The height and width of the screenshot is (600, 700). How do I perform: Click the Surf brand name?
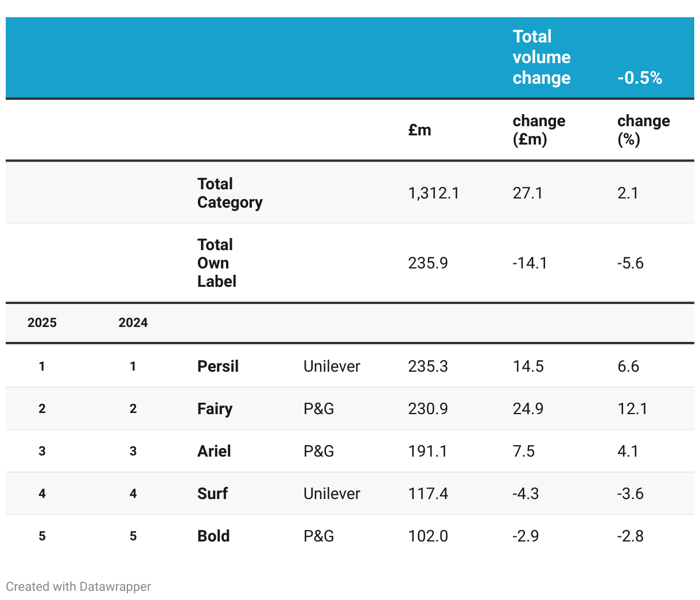pyautogui.click(x=212, y=494)
